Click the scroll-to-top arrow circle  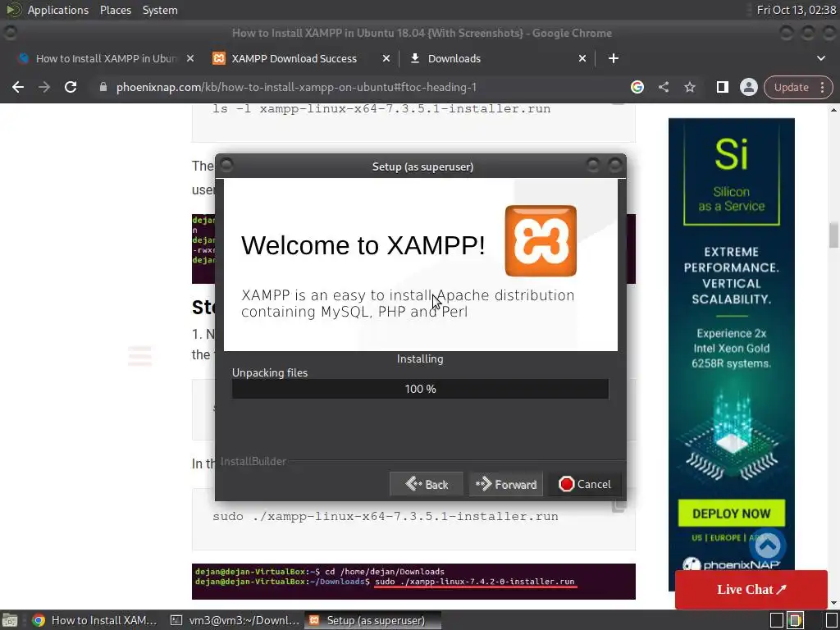768,546
